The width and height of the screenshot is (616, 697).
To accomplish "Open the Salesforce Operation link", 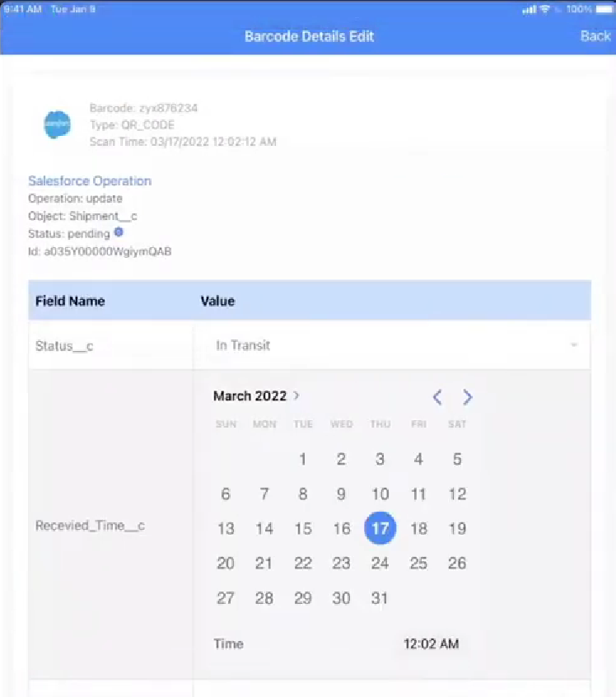I will pos(90,181).
